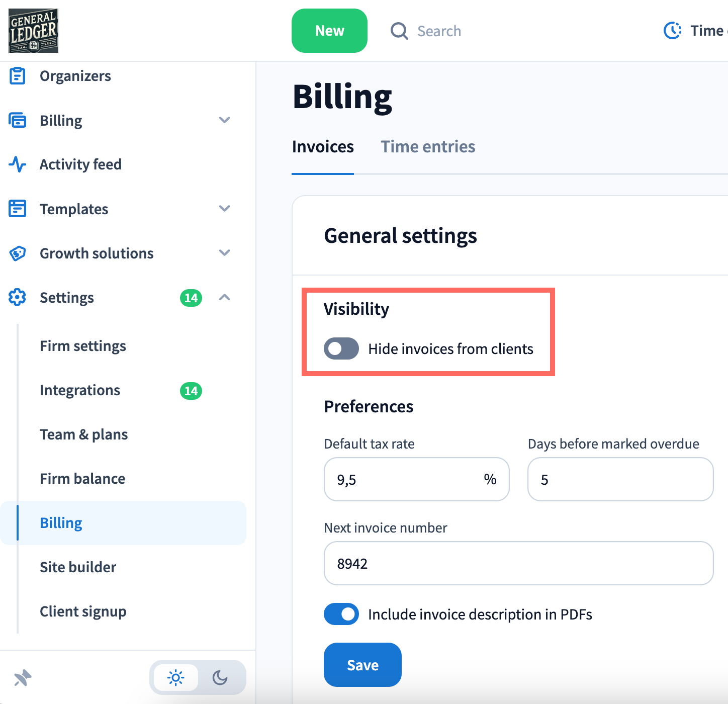Click the General Ledger logo
728x704 pixels.
33,31
